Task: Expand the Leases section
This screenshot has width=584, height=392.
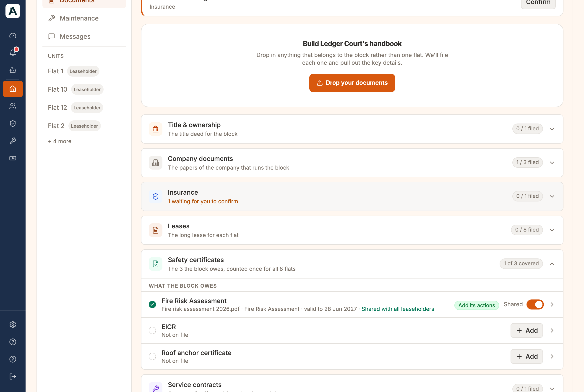Action: 552,230
